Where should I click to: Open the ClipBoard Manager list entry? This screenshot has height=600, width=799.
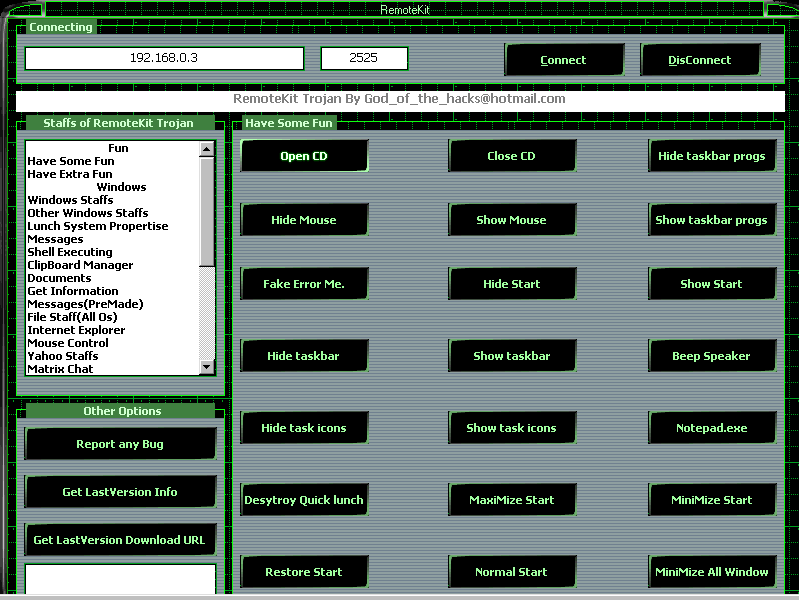click(x=80, y=265)
